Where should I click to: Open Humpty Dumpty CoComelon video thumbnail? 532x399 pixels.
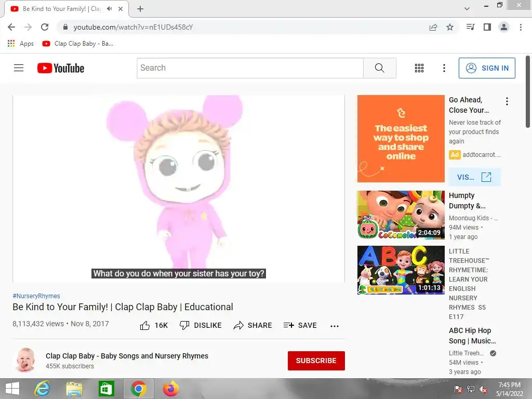coord(401,215)
